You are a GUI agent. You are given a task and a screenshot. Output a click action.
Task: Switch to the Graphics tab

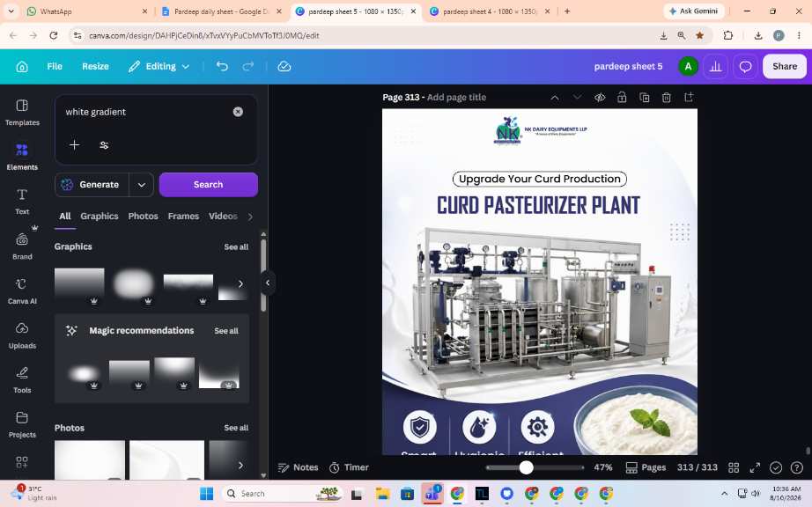[100, 217]
